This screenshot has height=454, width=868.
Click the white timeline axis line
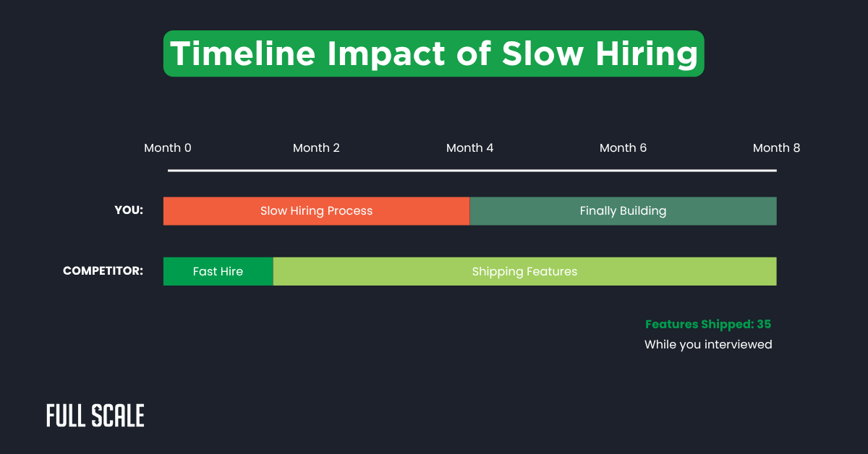click(470, 171)
